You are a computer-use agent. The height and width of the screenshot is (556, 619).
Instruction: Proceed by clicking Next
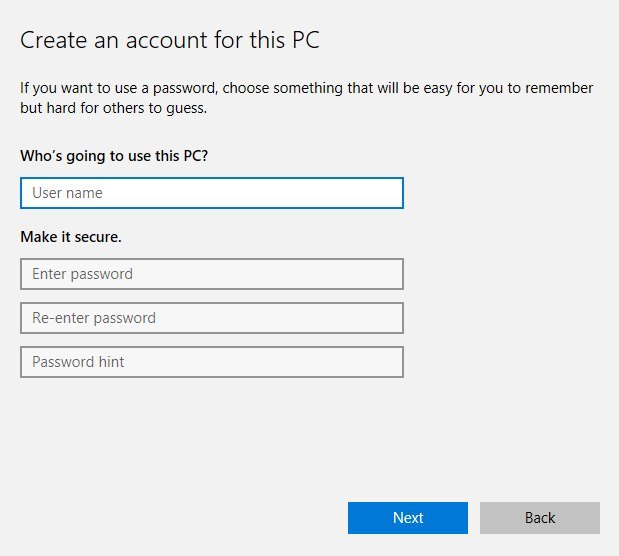click(408, 518)
